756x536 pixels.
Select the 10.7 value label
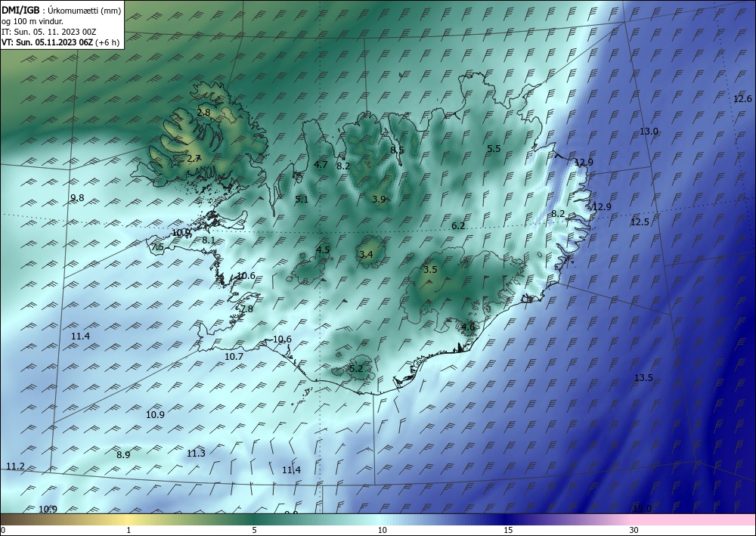234,357
